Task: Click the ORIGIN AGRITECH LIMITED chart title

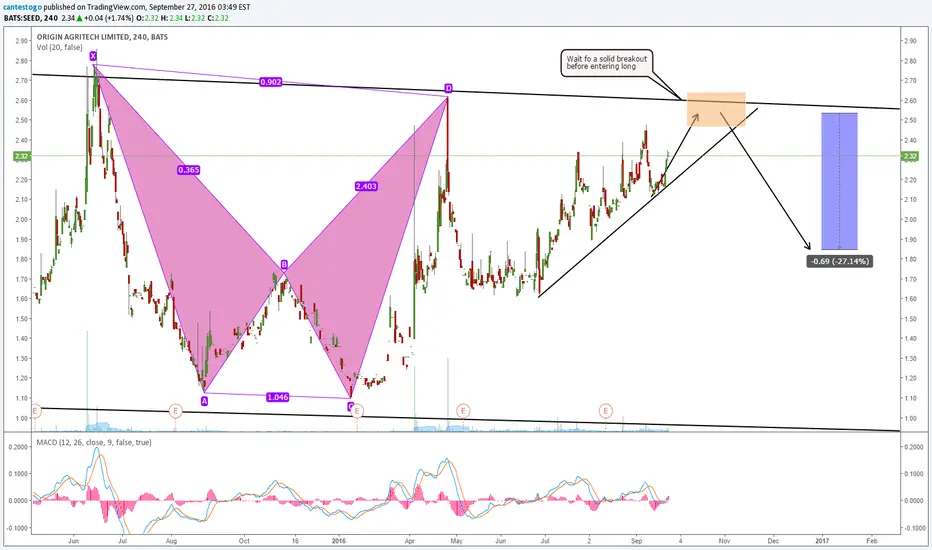Action: pyautogui.click(x=102, y=37)
